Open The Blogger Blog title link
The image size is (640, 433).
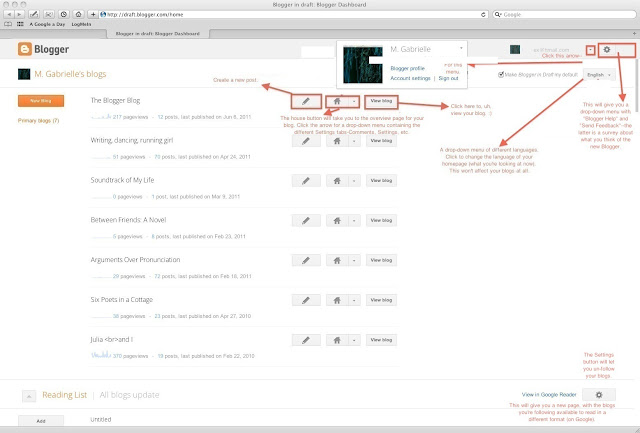point(115,100)
